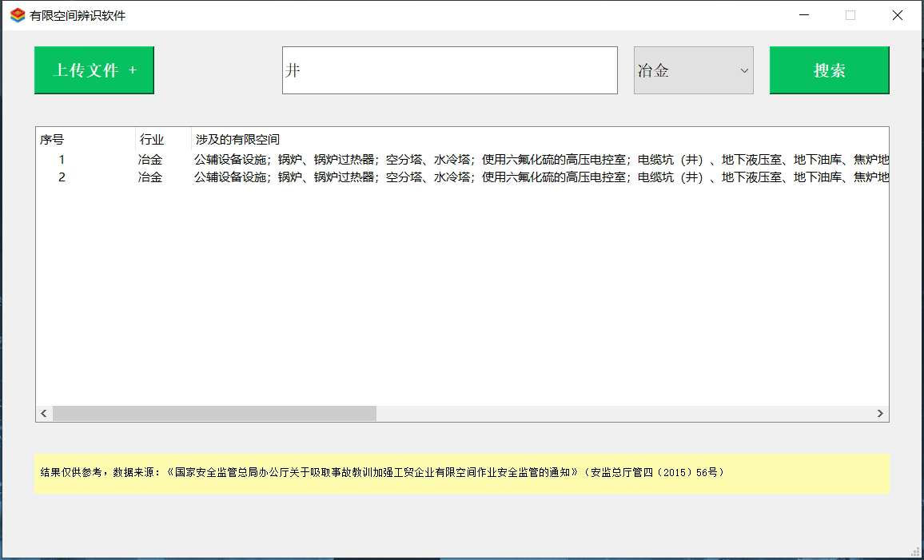Image resolution: width=924 pixels, height=560 pixels.
Task: Click the 上传文件 + upload button
Action: (94, 70)
